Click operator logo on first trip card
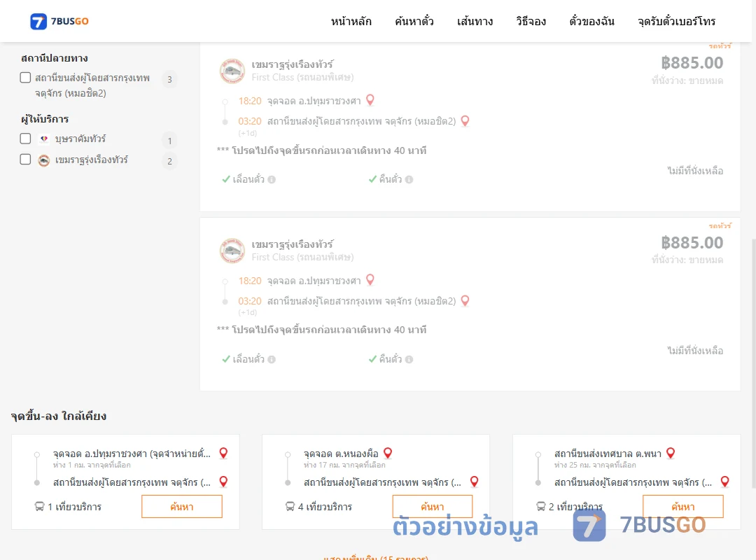This screenshot has width=756, height=560. (x=232, y=71)
